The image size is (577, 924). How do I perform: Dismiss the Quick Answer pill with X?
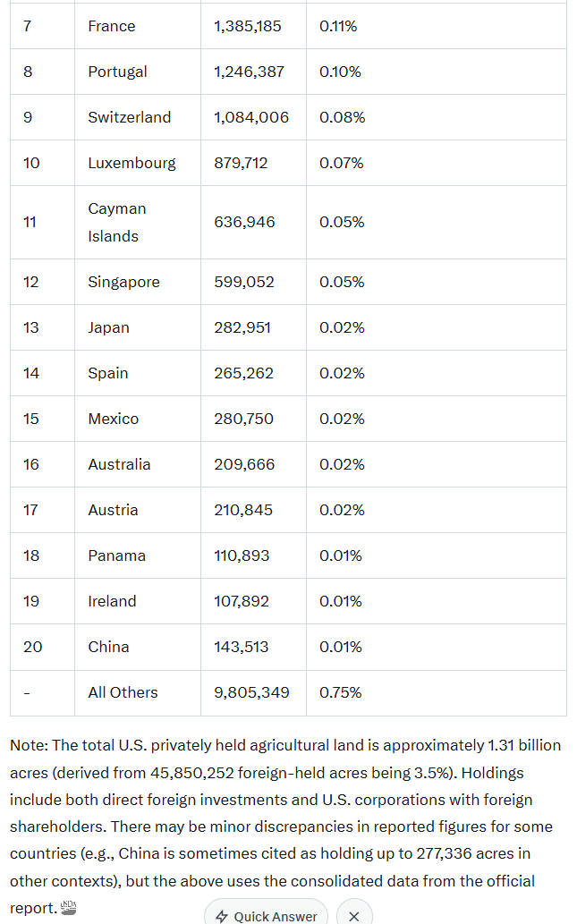point(353,916)
